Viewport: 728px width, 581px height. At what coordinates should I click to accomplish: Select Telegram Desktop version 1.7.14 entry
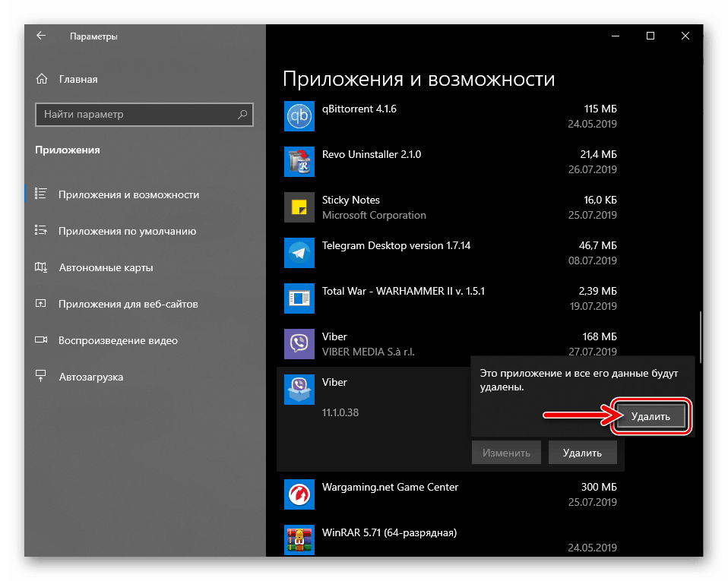451,253
